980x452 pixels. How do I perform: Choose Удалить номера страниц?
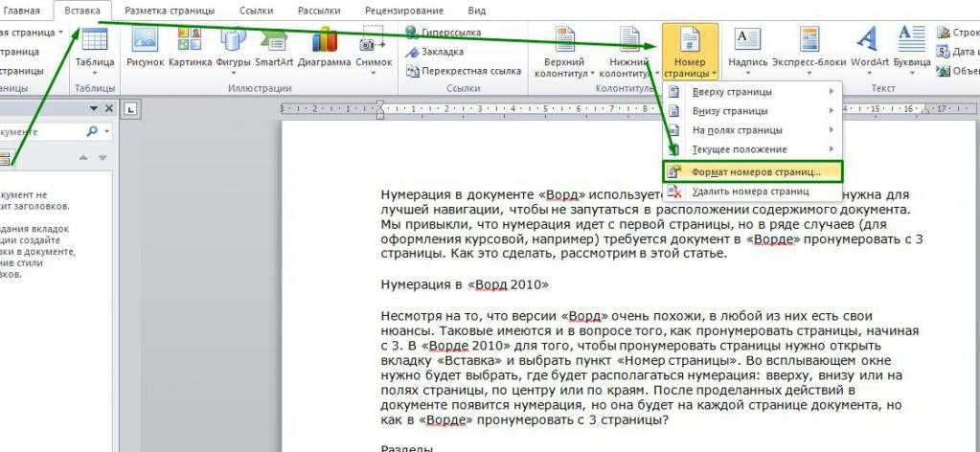coord(753,192)
